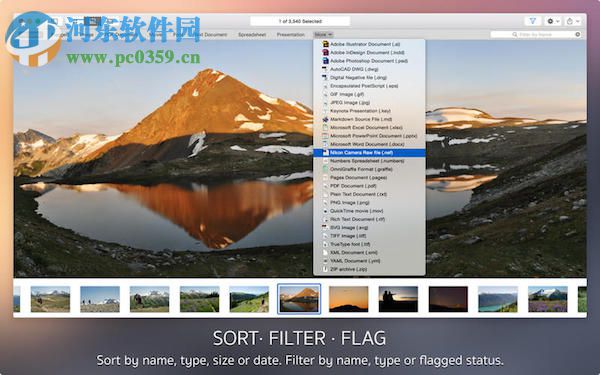Choose QuickTime movie (.mov)
This screenshot has height=375, width=600.
[369, 211]
